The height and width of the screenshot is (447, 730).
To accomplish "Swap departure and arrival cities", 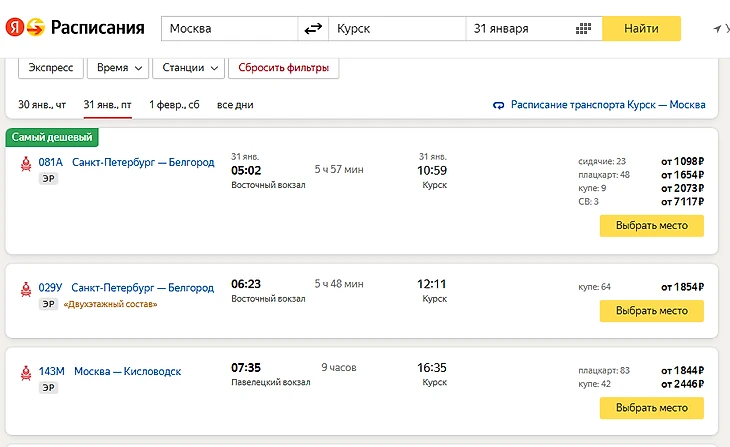I will click(x=314, y=28).
